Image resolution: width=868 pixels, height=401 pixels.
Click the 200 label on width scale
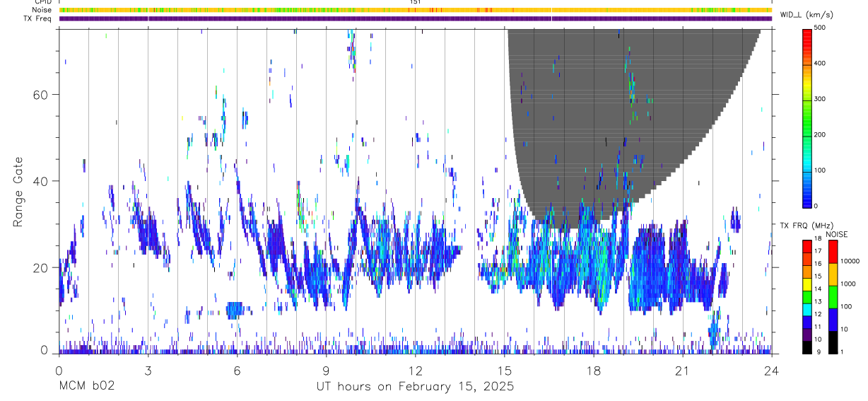pos(821,134)
